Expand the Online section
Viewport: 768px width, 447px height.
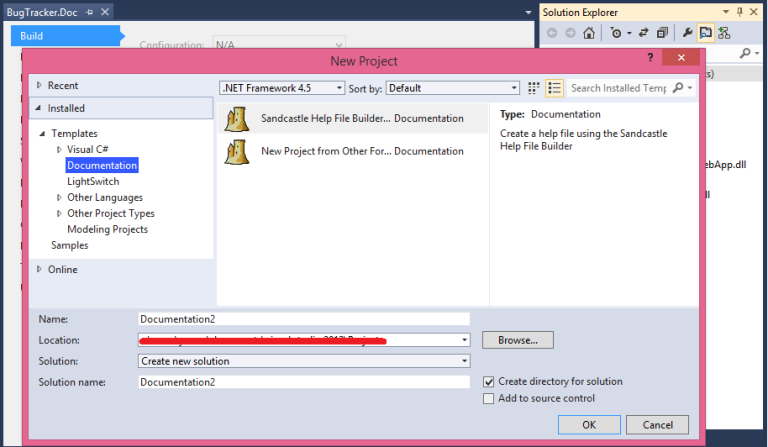(39, 269)
